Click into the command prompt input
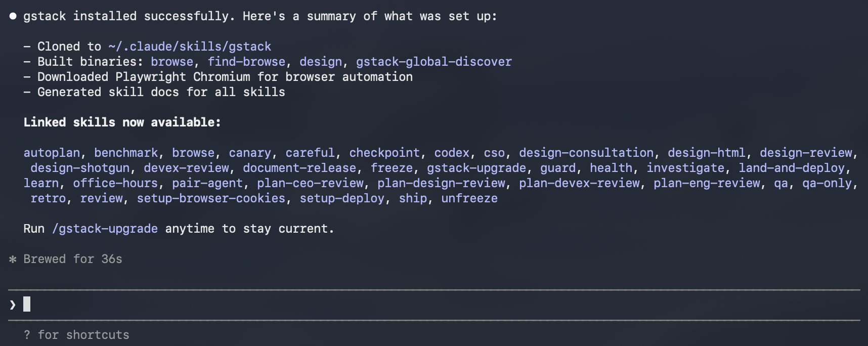The width and height of the screenshot is (868, 346). 405,305
